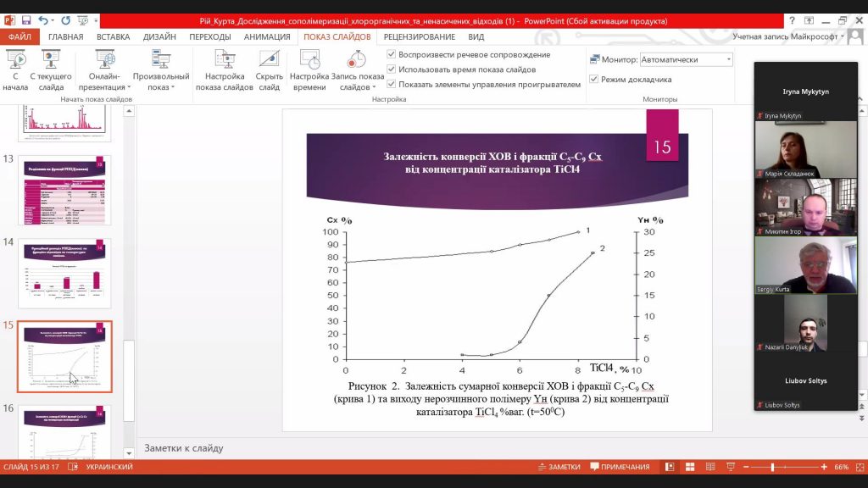Click quick access start slideshow icon
This screenshot has width=868, height=488.
point(82,20)
